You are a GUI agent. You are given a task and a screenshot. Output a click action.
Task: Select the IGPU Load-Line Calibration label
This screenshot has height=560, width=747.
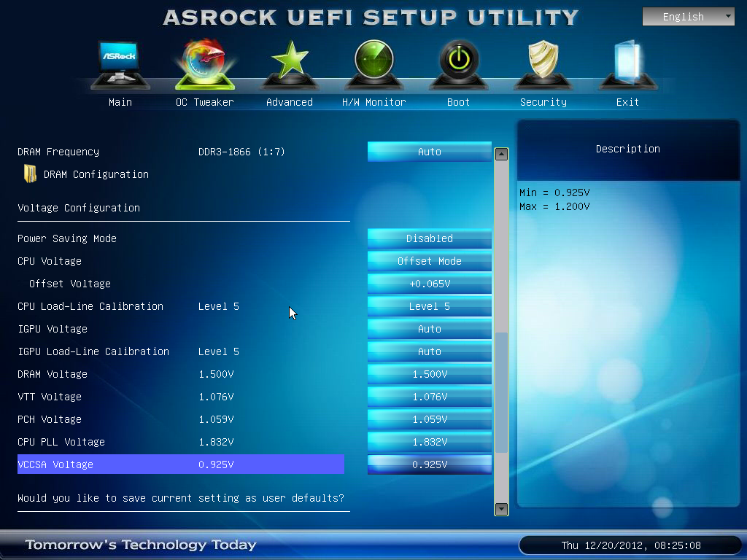coord(93,351)
